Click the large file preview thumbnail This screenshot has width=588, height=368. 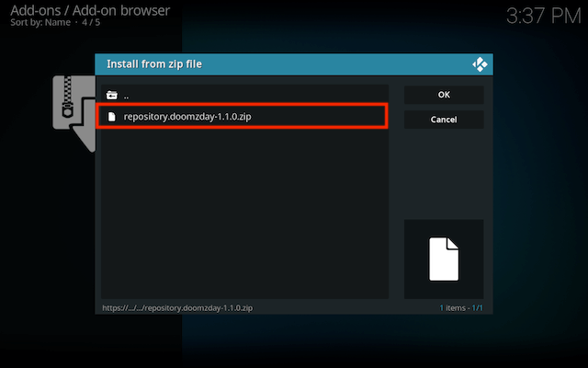pyautogui.click(x=444, y=259)
